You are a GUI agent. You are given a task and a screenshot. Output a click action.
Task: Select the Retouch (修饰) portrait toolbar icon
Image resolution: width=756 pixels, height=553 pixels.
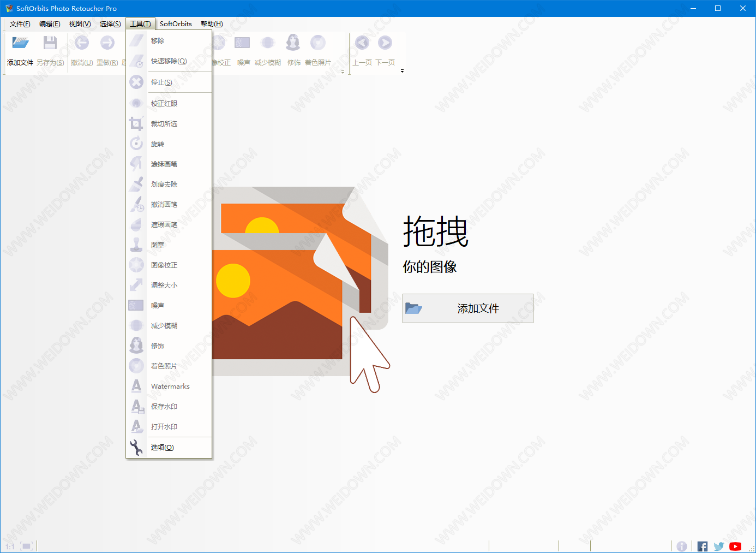click(293, 43)
